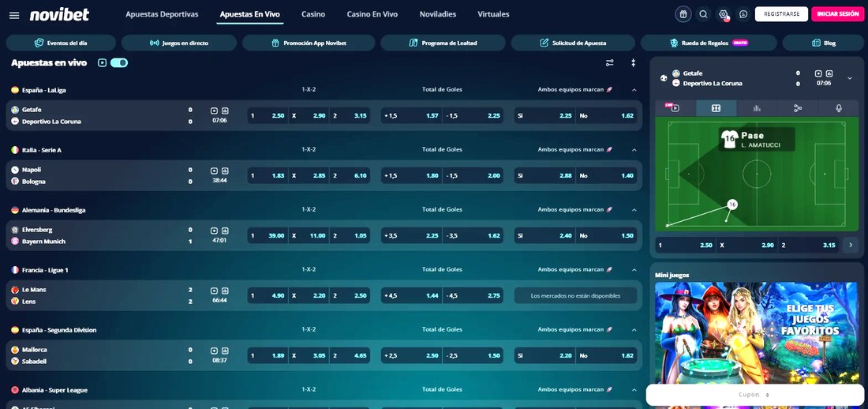Collapse the Albania - Super League section
The image size is (868, 409).
[x=634, y=390]
